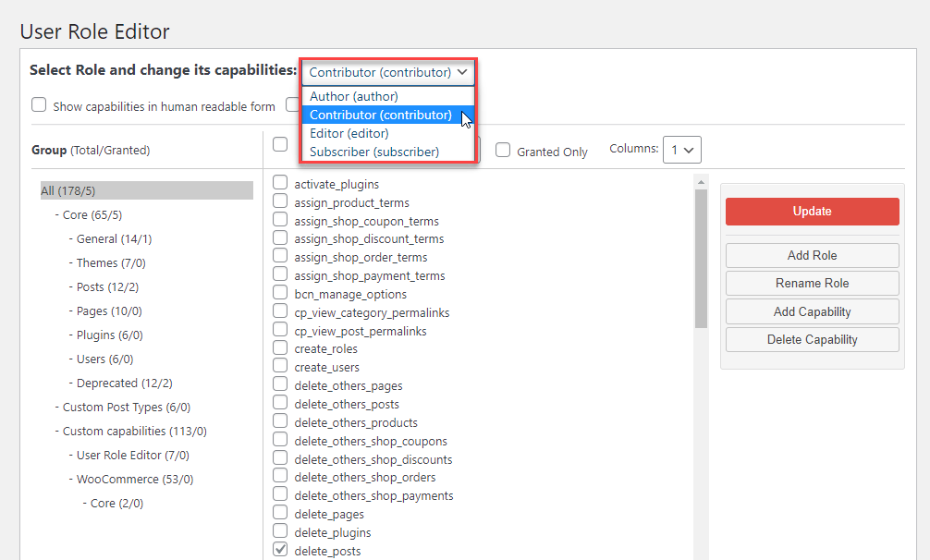Check the delete_others_pages capability
This screenshot has height=560, width=930.
point(280,384)
